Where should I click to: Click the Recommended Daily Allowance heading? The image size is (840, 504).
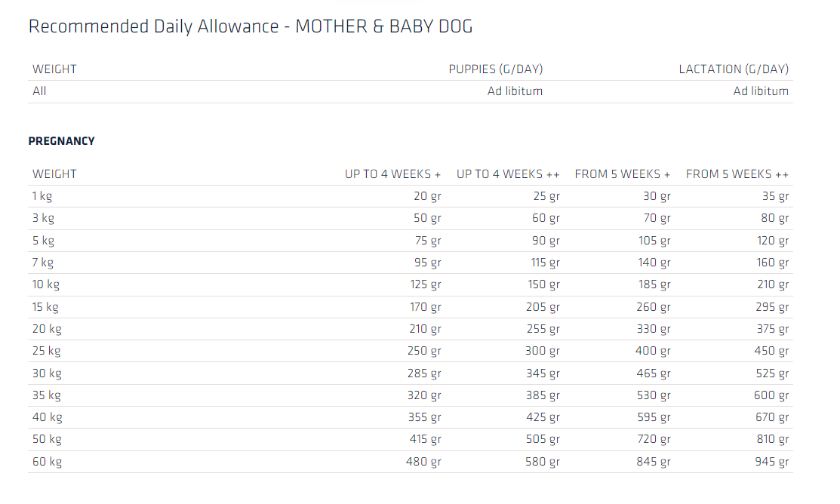click(x=251, y=26)
